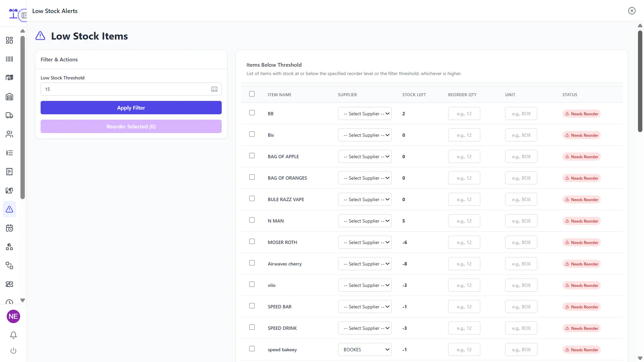Check the Bis item checkbox
The image size is (644, 362).
click(x=252, y=134)
